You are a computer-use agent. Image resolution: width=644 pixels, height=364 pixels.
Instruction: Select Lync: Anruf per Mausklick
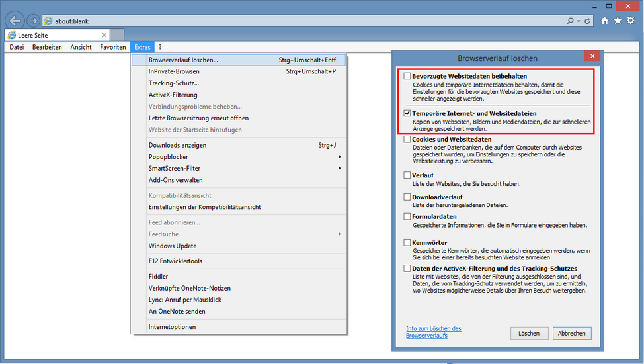pyautogui.click(x=239, y=300)
